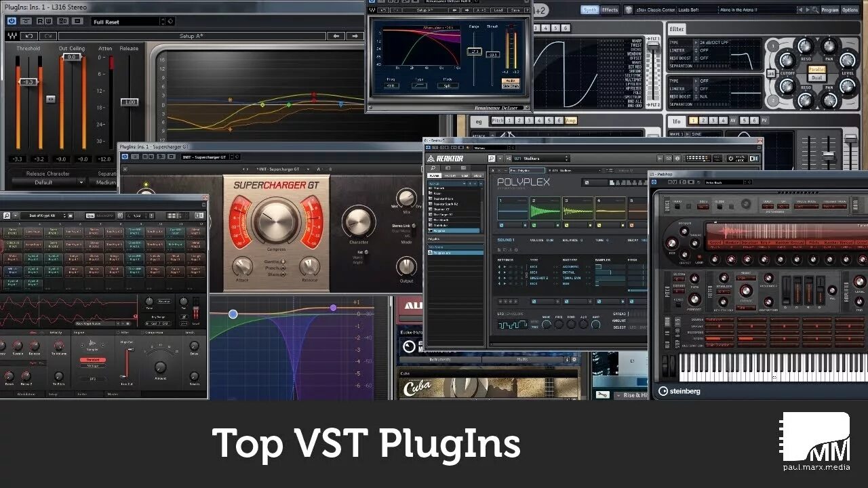This screenshot has height=488, width=868.
Task: Toggle the L316 plugin power button
Action: coord(12,22)
